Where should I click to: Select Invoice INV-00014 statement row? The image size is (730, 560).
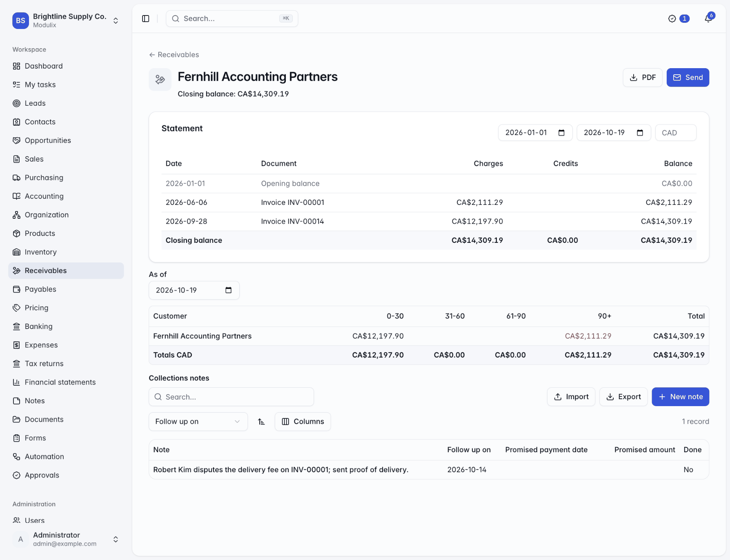click(429, 222)
